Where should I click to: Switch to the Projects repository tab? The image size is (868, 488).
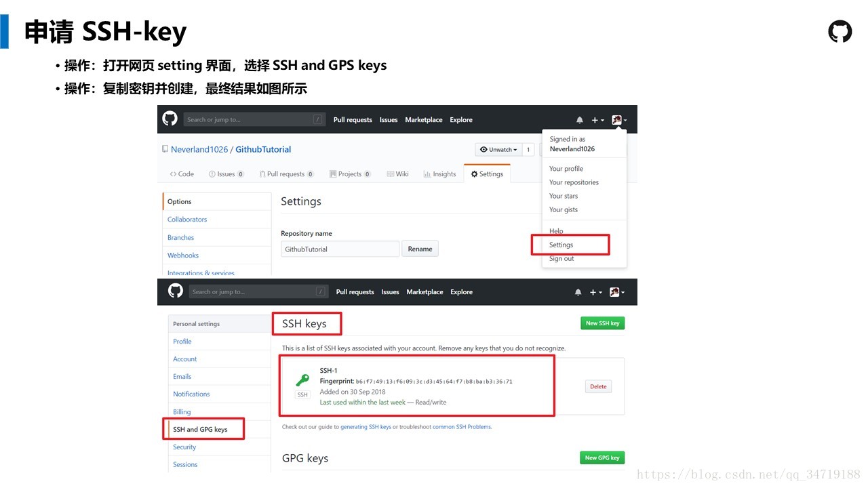pyautogui.click(x=350, y=174)
